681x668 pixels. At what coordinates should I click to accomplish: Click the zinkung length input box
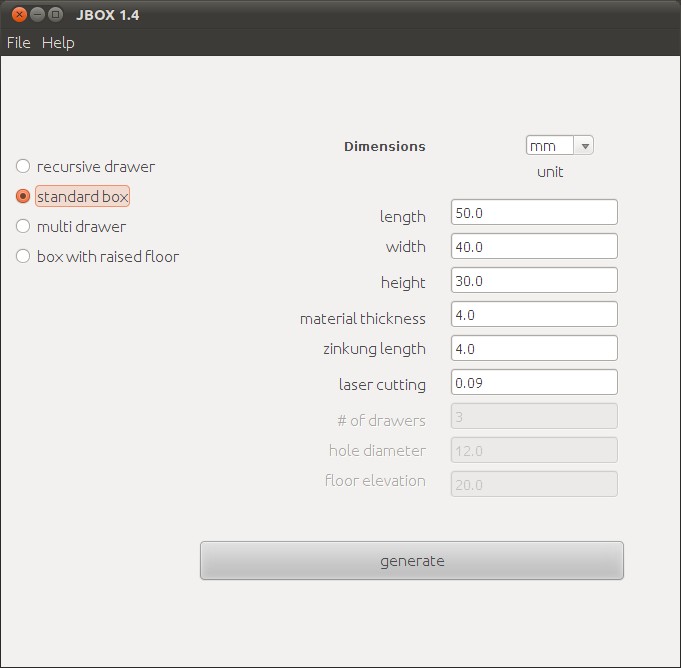pyautogui.click(x=534, y=348)
